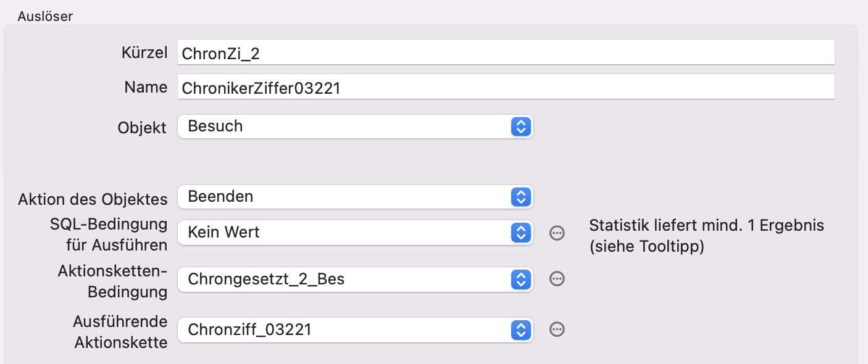Click into the Kürzel field containing ChronZi_2
The width and height of the screenshot is (868, 364).
506,52
